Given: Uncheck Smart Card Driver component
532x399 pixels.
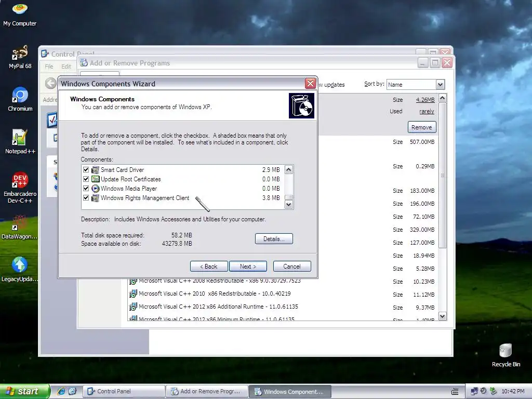Looking at the screenshot, I should pos(86,170).
